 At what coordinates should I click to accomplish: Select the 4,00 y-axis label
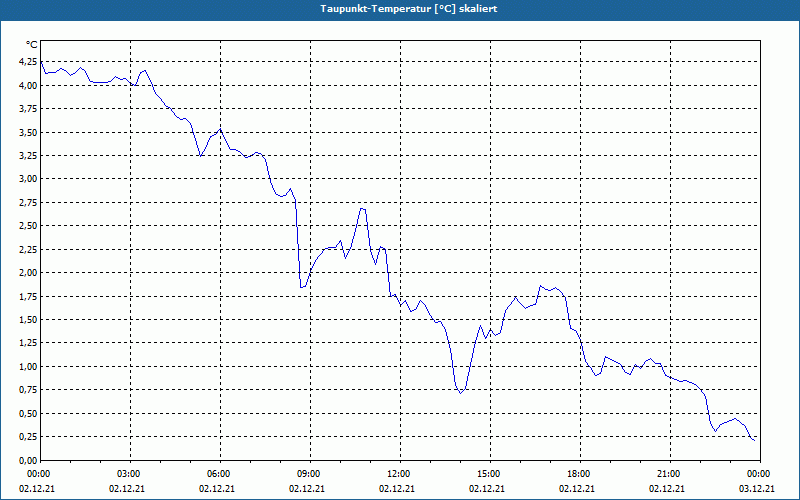(28, 85)
